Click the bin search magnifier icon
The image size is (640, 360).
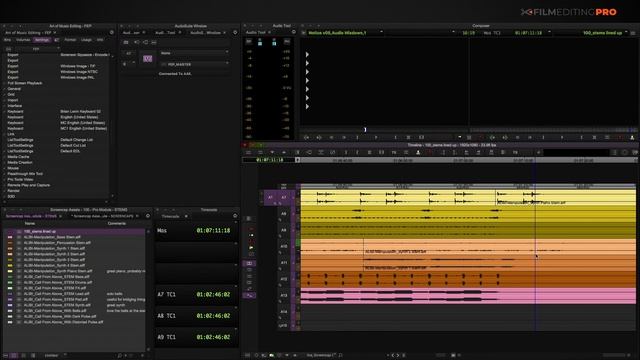click(120, 356)
